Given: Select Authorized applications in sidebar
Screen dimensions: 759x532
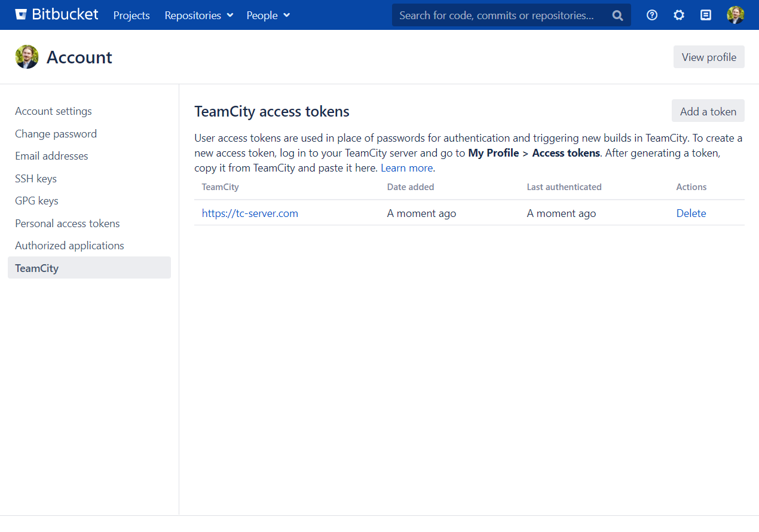Looking at the screenshot, I should (69, 246).
